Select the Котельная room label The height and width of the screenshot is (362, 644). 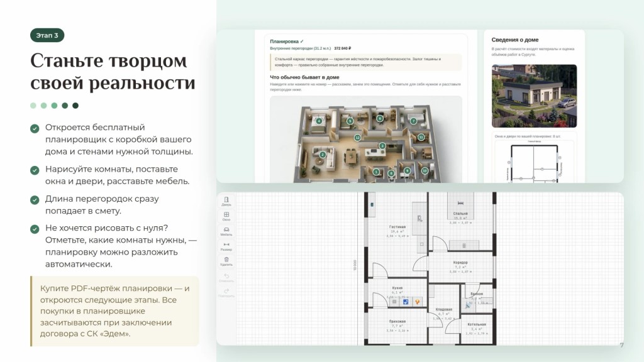[477, 324]
